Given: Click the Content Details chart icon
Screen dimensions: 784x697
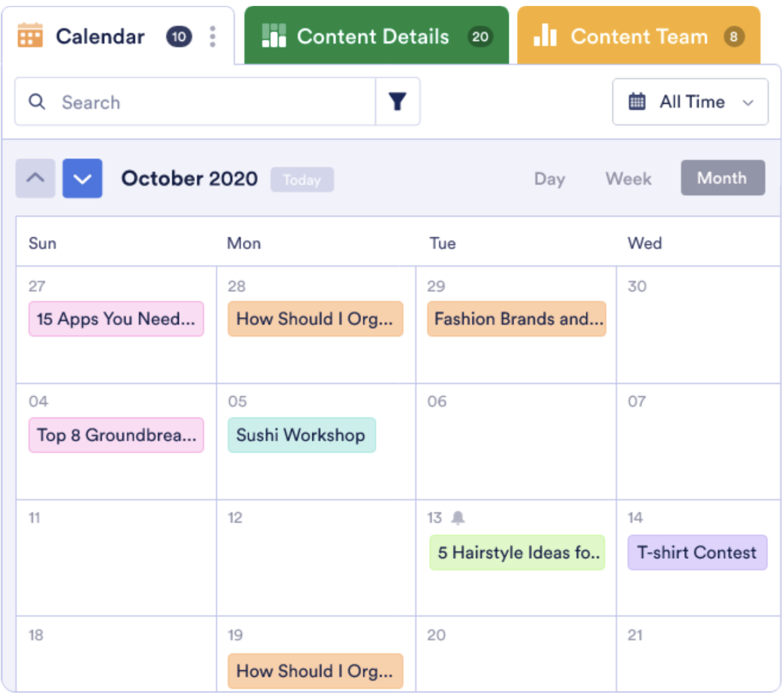Looking at the screenshot, I should [x=274, y=36].
